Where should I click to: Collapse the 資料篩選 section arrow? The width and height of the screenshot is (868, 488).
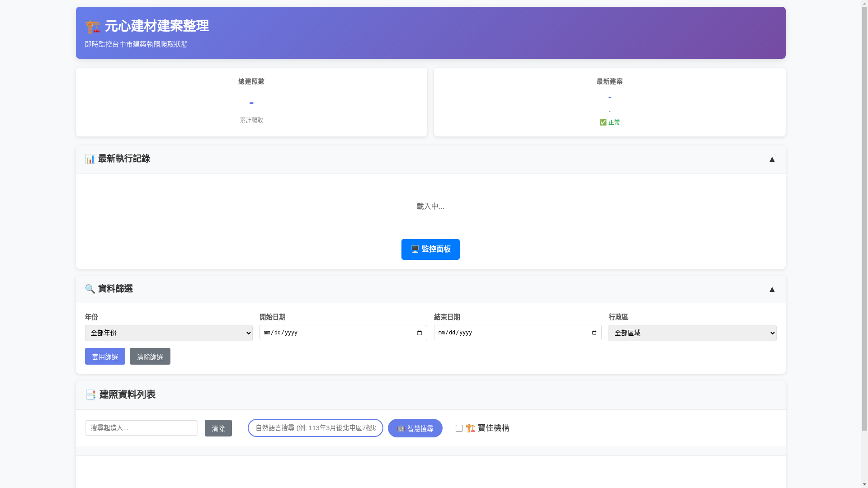pyautogui.click(x=772, y=289)
